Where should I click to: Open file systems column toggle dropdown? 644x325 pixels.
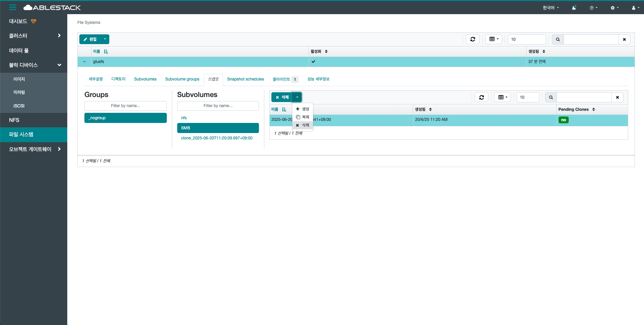click(x=493, y=39)
